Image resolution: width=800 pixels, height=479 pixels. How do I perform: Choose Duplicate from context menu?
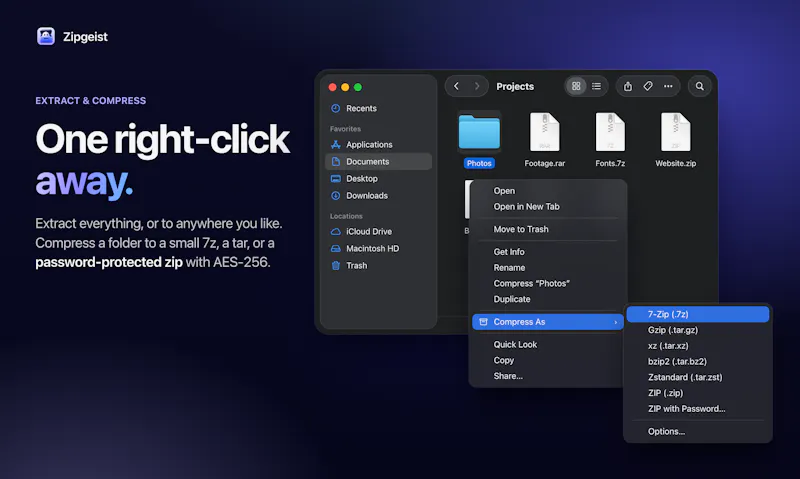point(547,299)
